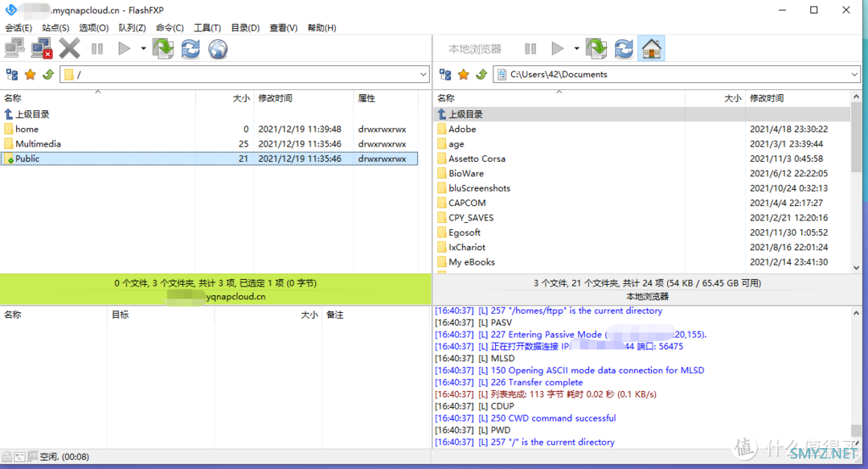Select the Adobe folder
868x469 pixels.
tap(641, 130)
